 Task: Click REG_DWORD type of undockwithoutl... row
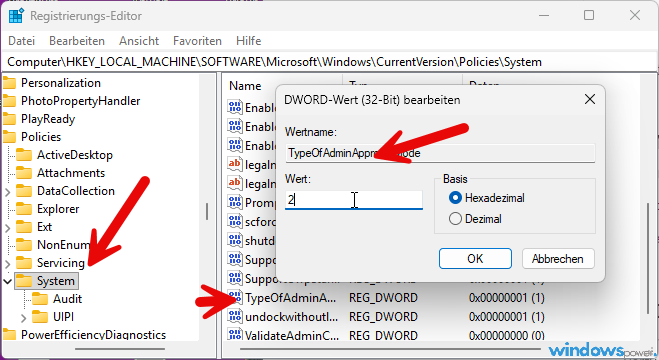click(383, 317)
